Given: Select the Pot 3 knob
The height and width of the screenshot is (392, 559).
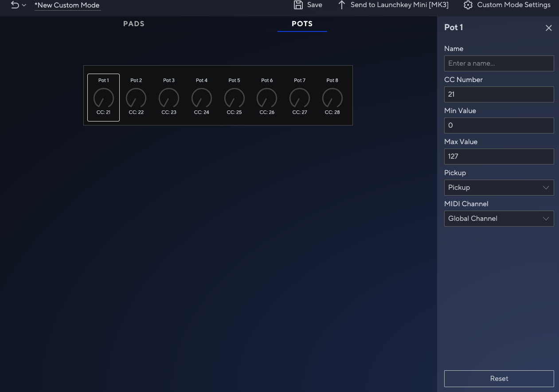Looking at the screenshot, I should [x=169, y=98].
